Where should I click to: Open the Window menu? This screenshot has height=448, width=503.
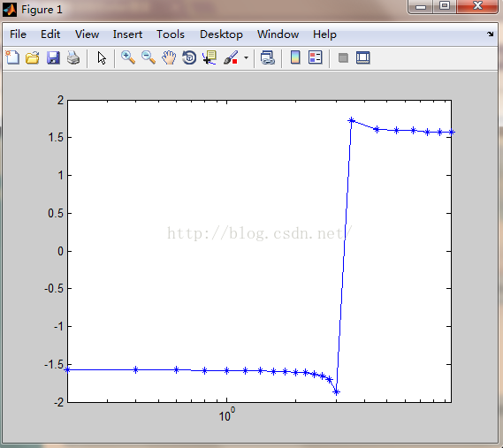click(x=278, y=34)
